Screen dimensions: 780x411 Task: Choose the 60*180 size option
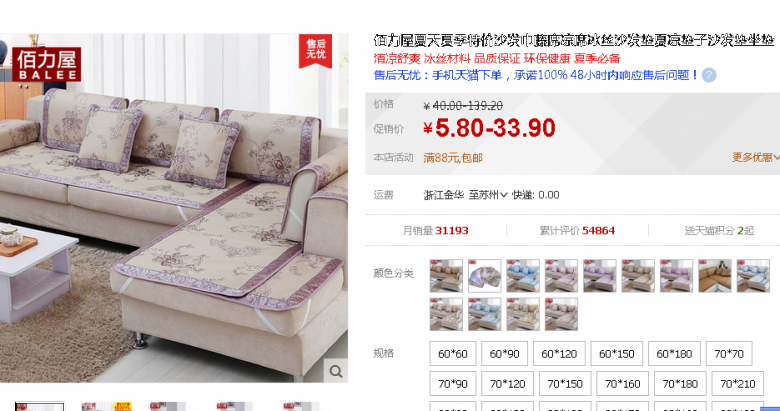(674, 354)
